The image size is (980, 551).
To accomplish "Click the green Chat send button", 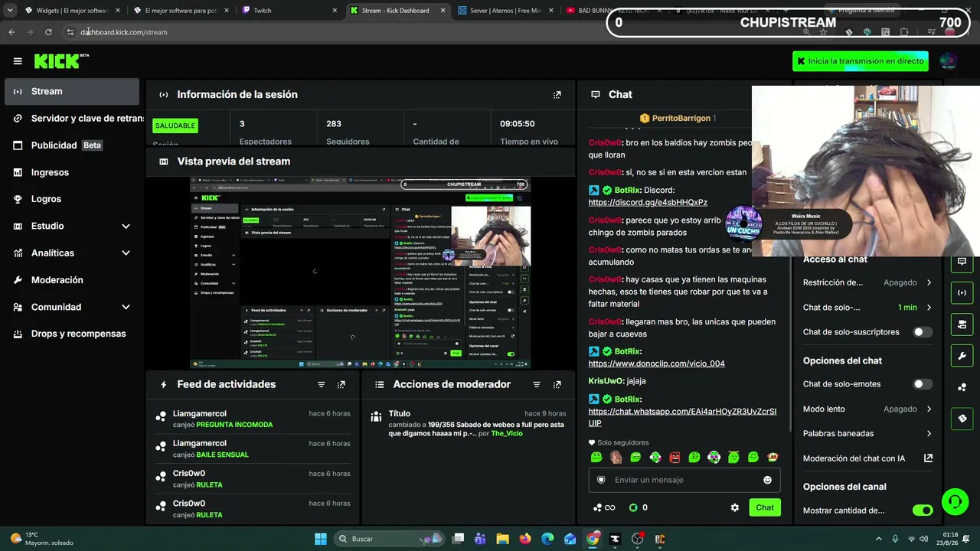I will 765,507.
